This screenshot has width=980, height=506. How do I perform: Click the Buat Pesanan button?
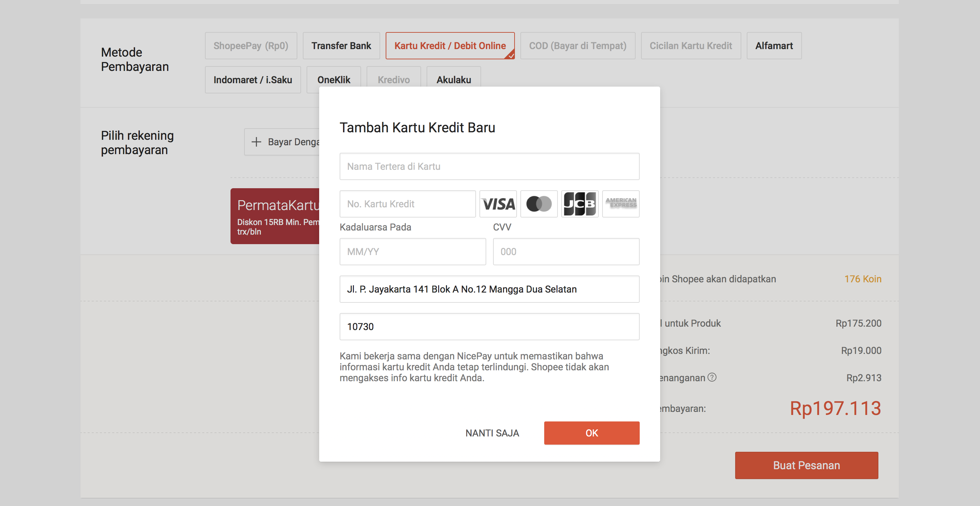click(806, 465)
